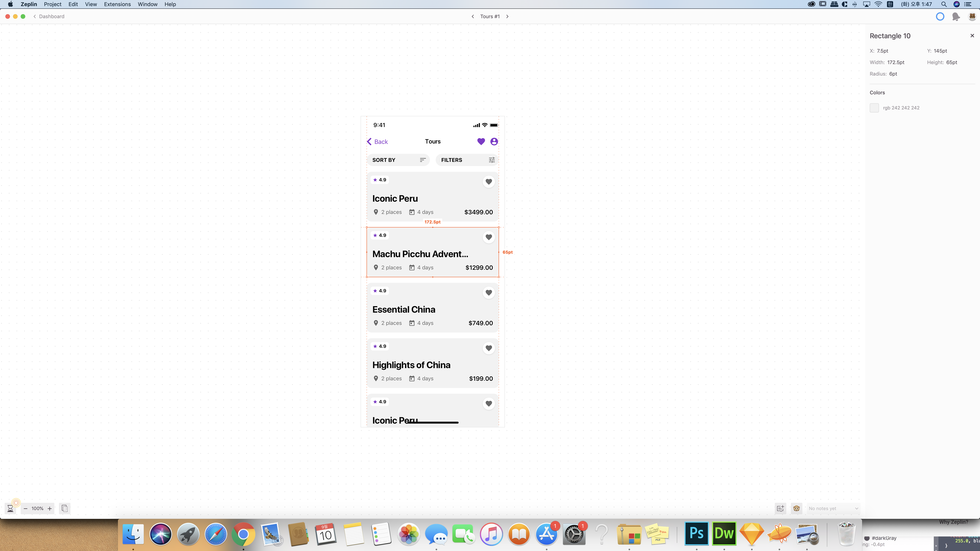Click the blue sync circle icon
This screenshot has width=980, height=551.
point(940,16)
